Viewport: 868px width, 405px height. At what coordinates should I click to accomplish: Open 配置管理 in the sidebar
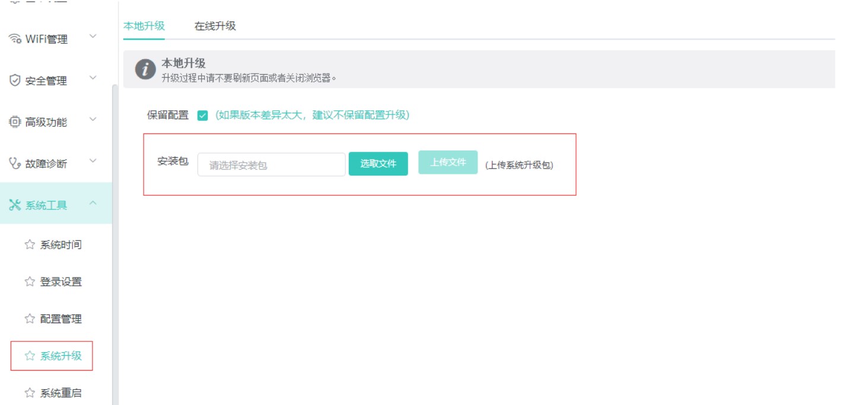pyautogui.click(x=61, y=319)
